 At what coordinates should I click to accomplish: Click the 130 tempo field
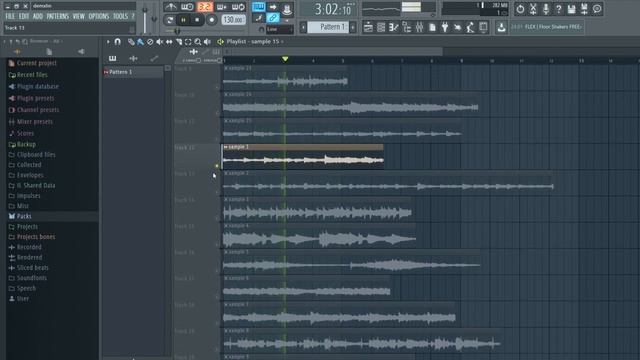click(x=233, y=20)
